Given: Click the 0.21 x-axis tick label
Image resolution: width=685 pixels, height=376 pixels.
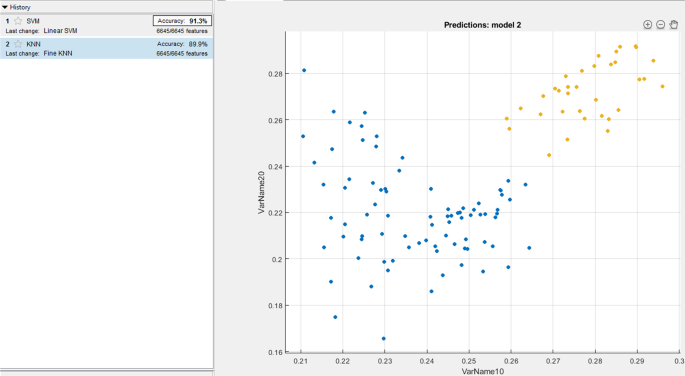Looking at the screenshot, I should coord(301,361).
